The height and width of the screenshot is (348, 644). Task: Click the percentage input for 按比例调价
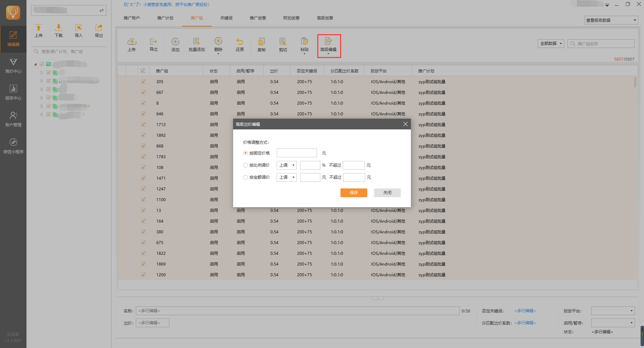click(310, 165)
